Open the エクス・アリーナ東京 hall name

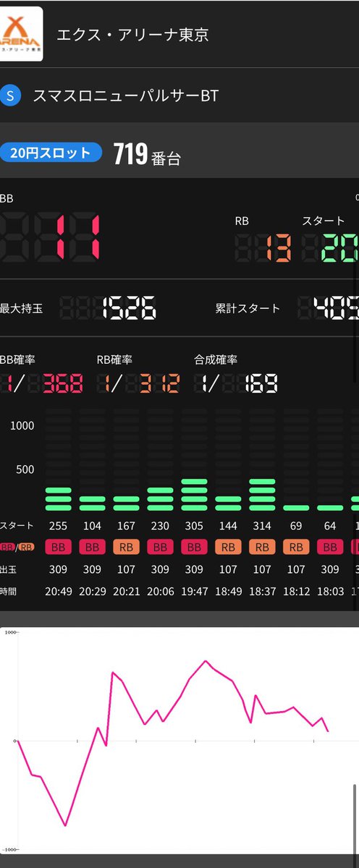132,35
